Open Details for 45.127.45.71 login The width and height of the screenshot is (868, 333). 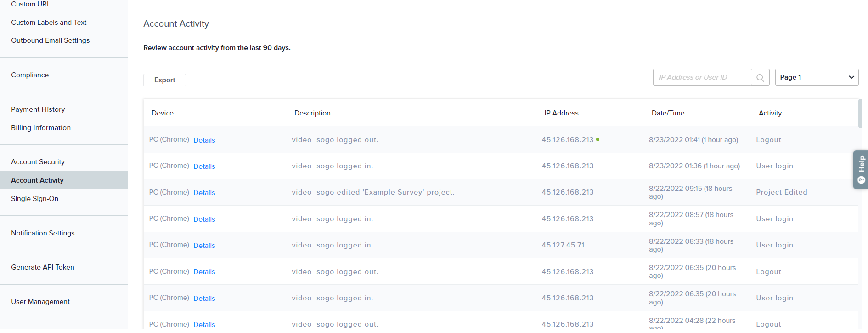point(204,246)
